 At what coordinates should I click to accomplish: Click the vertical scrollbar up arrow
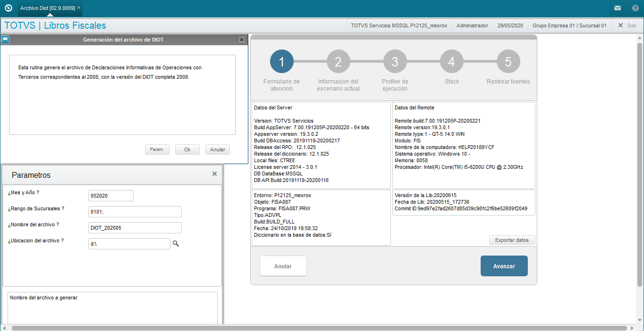[x=640, y=37]
